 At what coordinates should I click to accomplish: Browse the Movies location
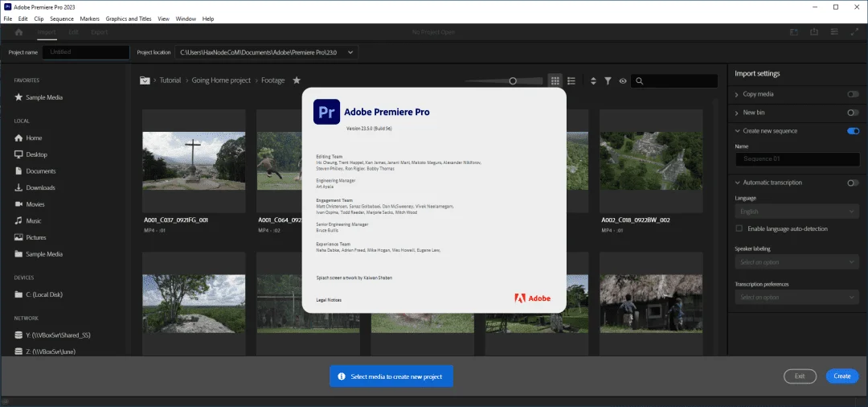pyautogui.click(x=30, y=204)
